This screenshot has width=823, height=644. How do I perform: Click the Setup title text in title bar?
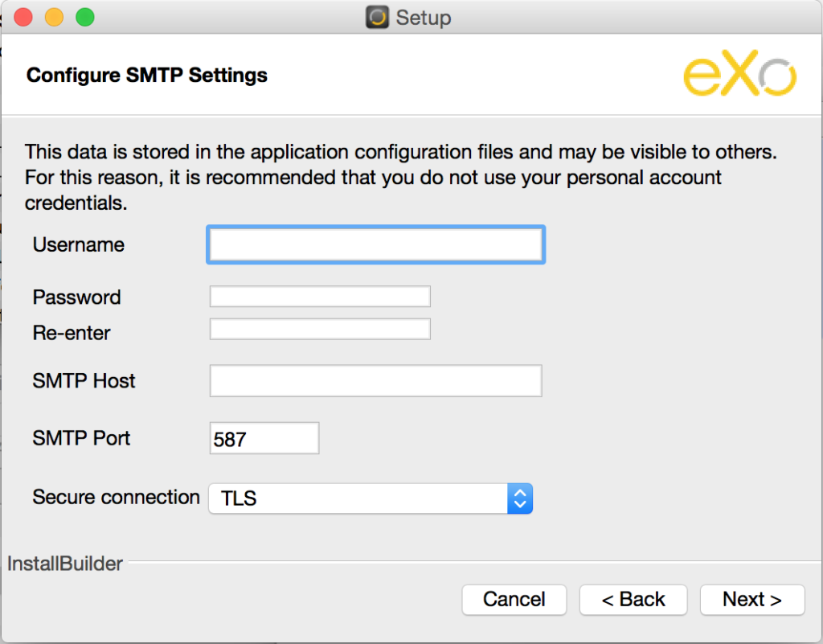coord(424,17)
